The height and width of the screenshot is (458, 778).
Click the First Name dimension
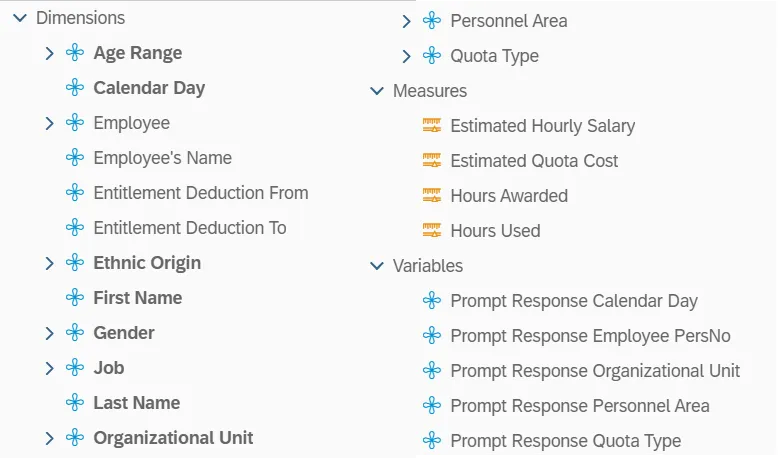pos(137,298)
